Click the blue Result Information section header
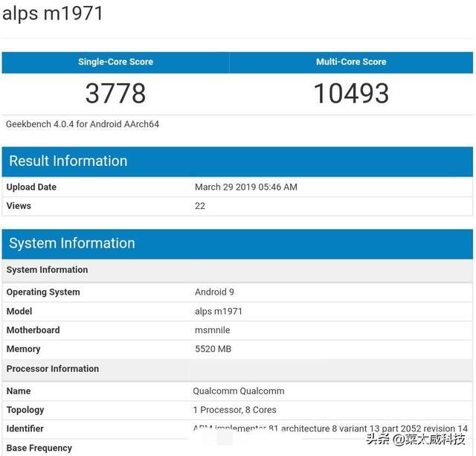This screenshot has width=476, height=456. click(x=68, y=161)
